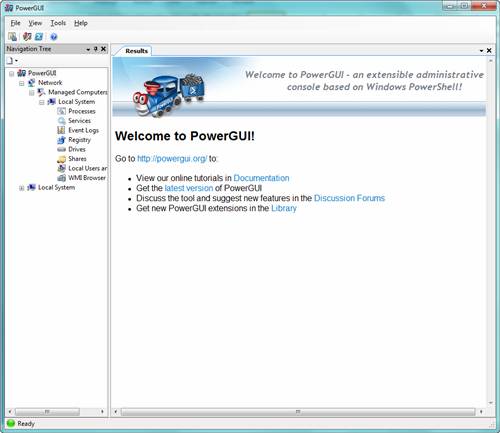Click the first toolbar icon below File

pyautogui.click(x=12, y=37)
